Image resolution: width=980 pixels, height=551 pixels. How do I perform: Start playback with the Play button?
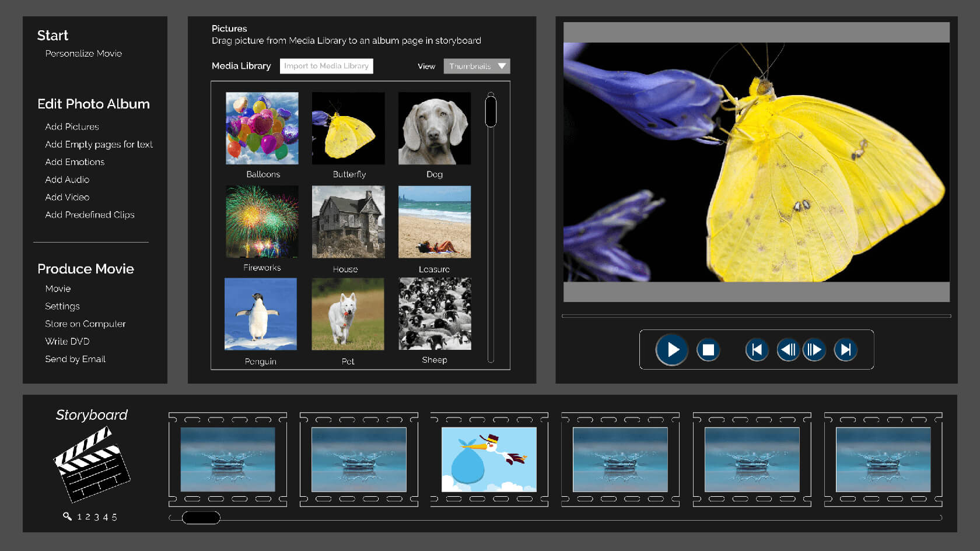click(x=672, y=350)
